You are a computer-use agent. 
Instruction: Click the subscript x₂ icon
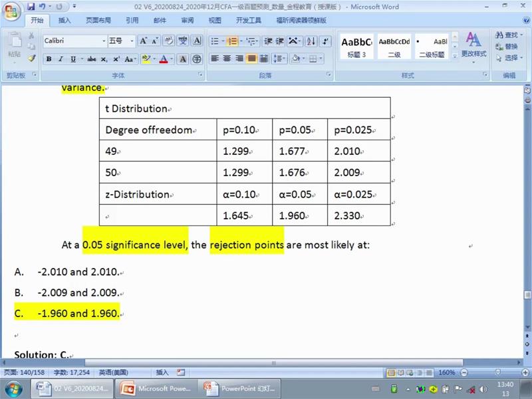(104, 59)
